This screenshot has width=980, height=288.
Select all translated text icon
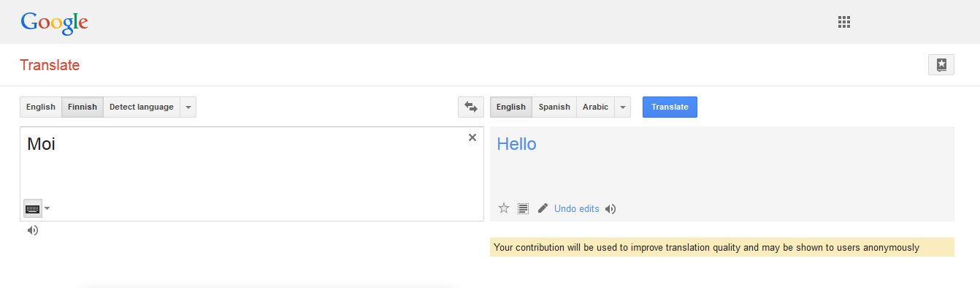pos(523,208)
